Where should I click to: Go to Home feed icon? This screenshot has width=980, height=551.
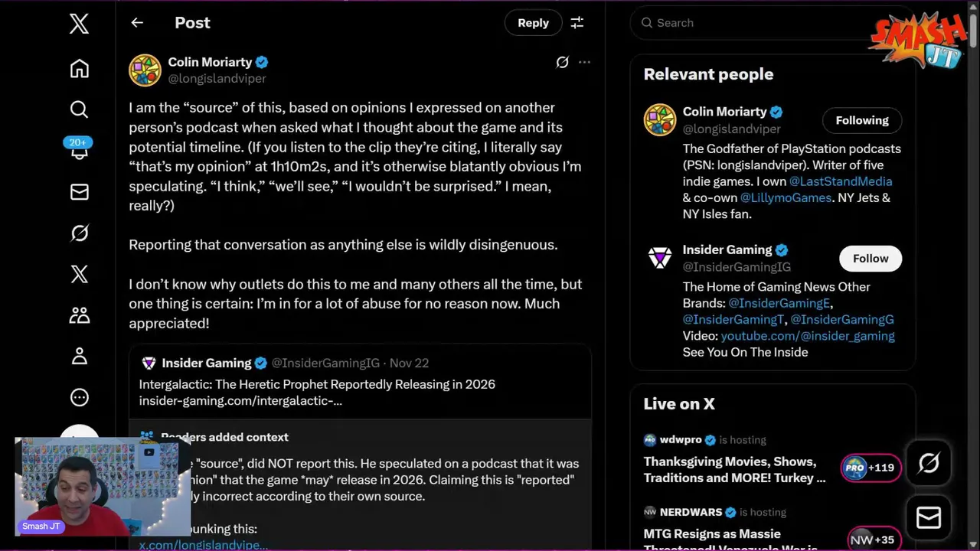coord(79,69)
